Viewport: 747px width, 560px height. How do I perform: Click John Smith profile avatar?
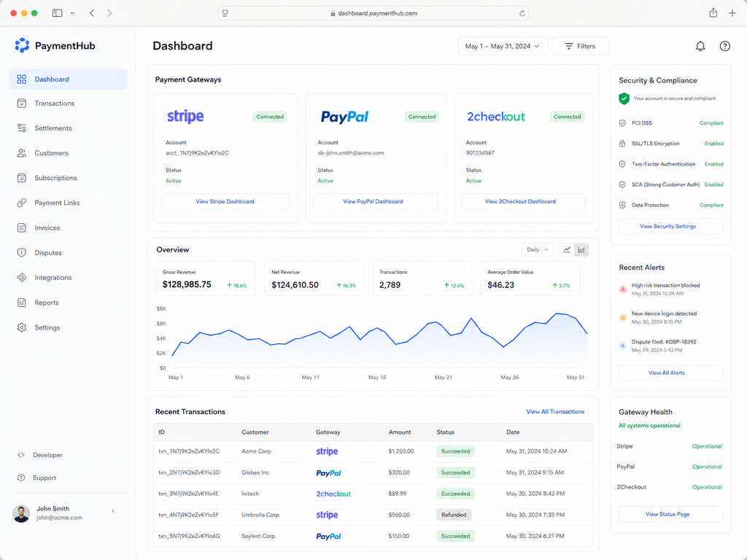pos(21,513)
